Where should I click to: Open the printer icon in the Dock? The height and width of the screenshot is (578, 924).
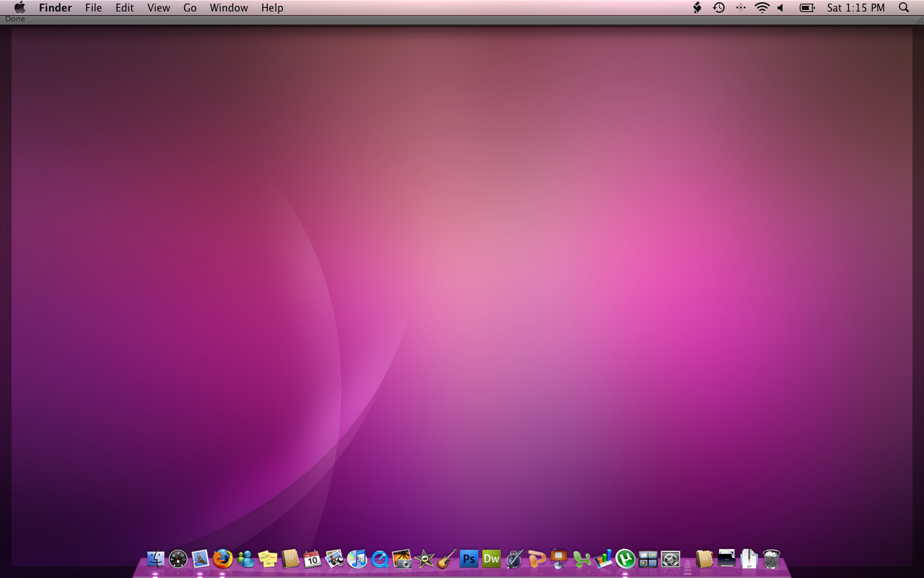click(x=726, y=558)
